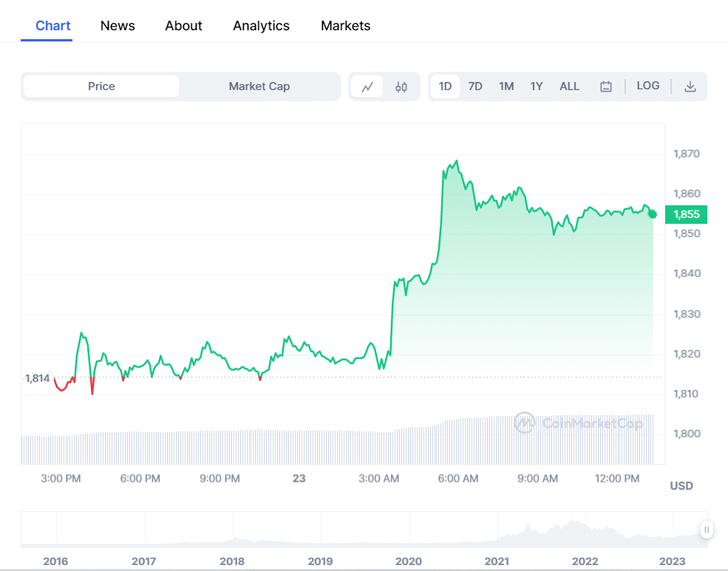Click the USD currency label
Viewport: 728px width, 571px height.
click(x=681, y=485)
